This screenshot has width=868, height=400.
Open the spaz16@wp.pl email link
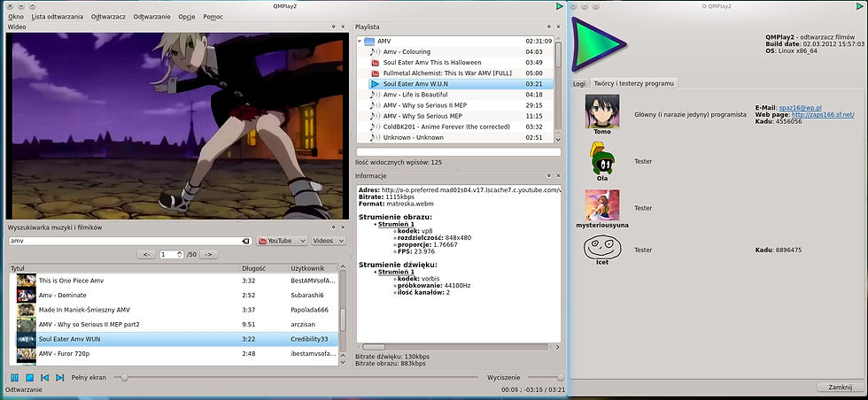pyautogui.click(x=799, y=107)
